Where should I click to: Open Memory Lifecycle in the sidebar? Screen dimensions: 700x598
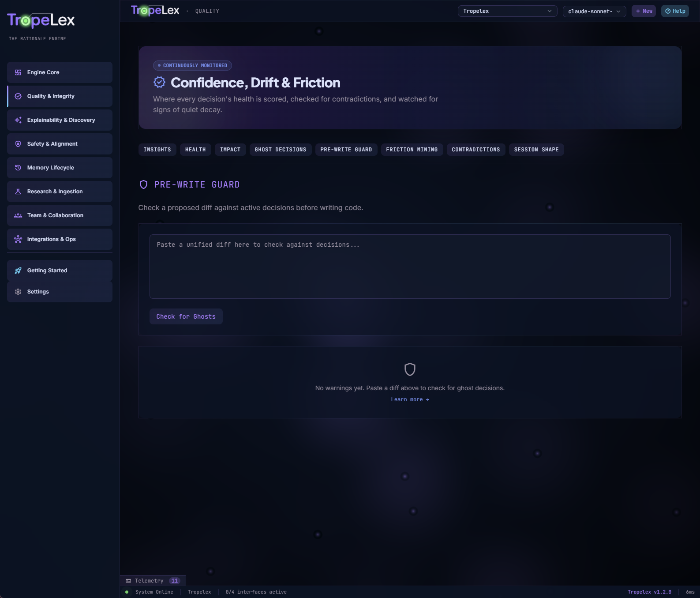point(60,168)
